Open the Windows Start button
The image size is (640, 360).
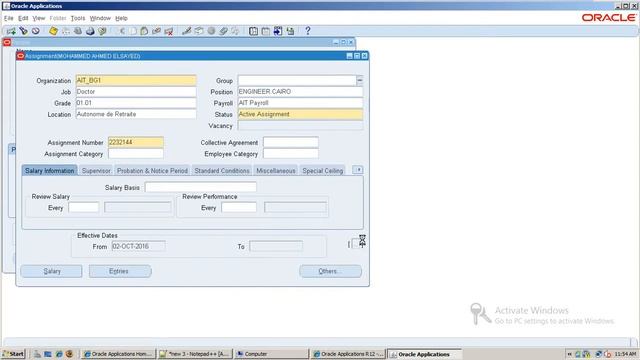click(13, 354)
